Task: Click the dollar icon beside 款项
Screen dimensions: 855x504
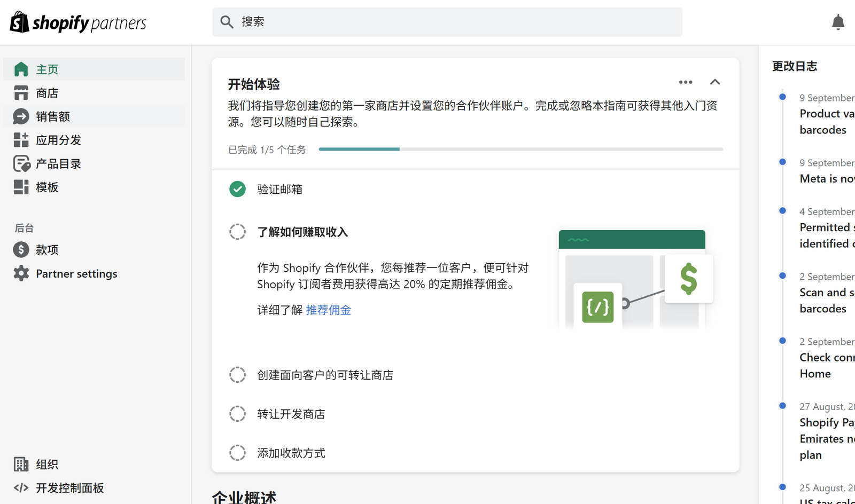Action: tap(21, 249)
